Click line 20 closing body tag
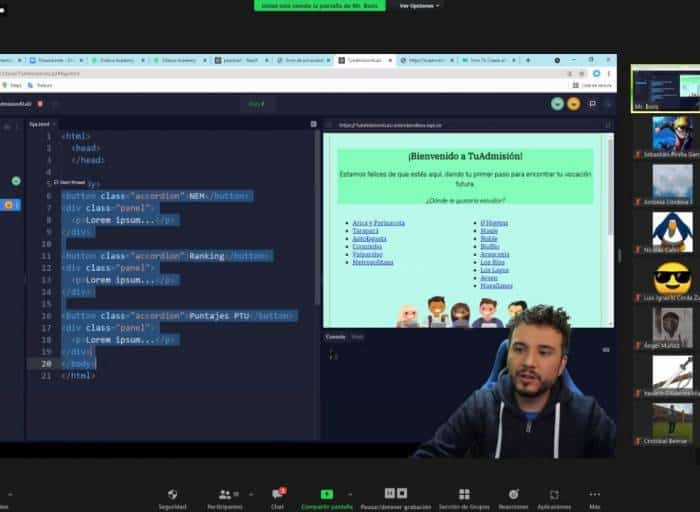700x512 pixels. 78,364
